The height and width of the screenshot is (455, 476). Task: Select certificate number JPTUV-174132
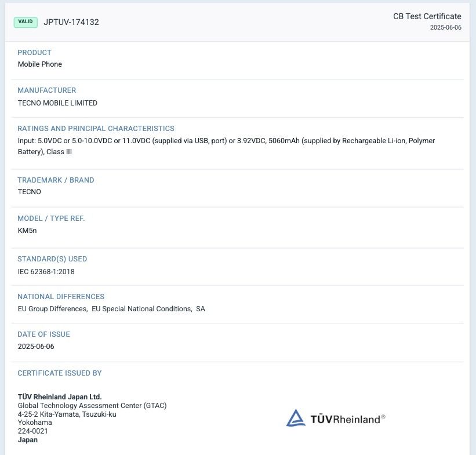click(71, 22)
